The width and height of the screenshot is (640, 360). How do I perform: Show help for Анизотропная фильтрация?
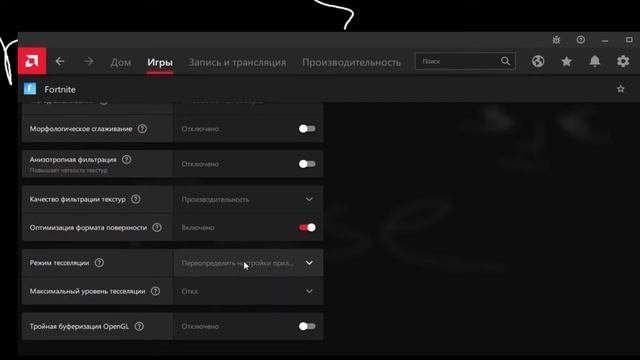[x=127, y=160]
